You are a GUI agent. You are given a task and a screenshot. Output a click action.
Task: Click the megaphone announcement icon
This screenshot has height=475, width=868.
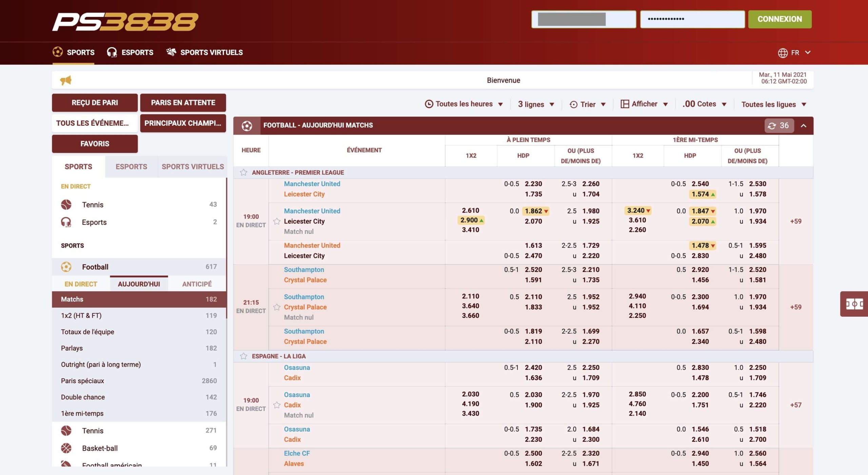pyautogui.click(x=66, y=80)
